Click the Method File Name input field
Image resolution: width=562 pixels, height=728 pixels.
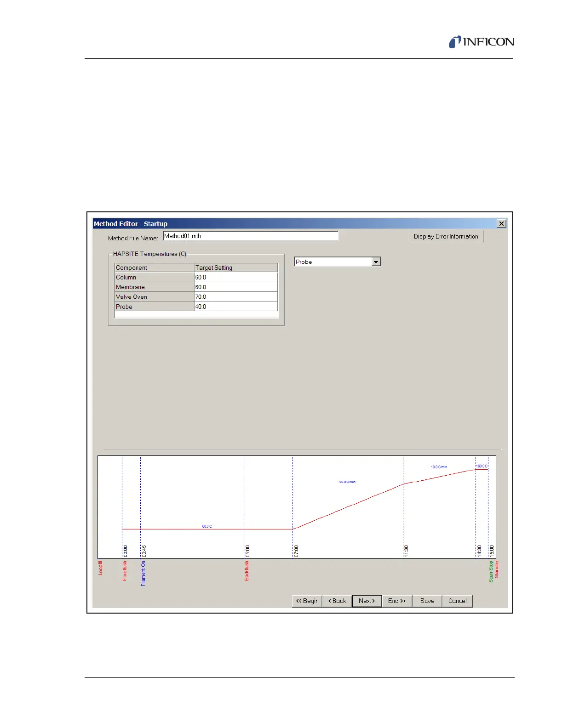(x=251, y=236)
